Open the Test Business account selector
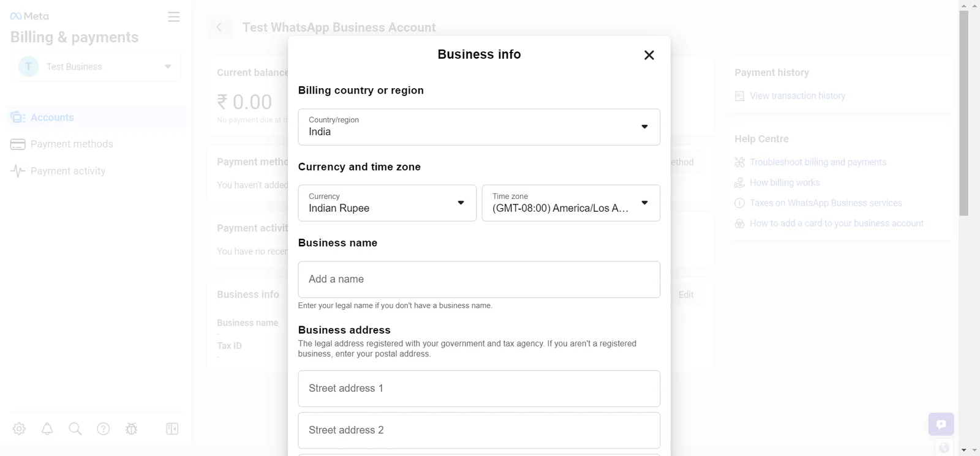980x456 pixels. point(96,67)
